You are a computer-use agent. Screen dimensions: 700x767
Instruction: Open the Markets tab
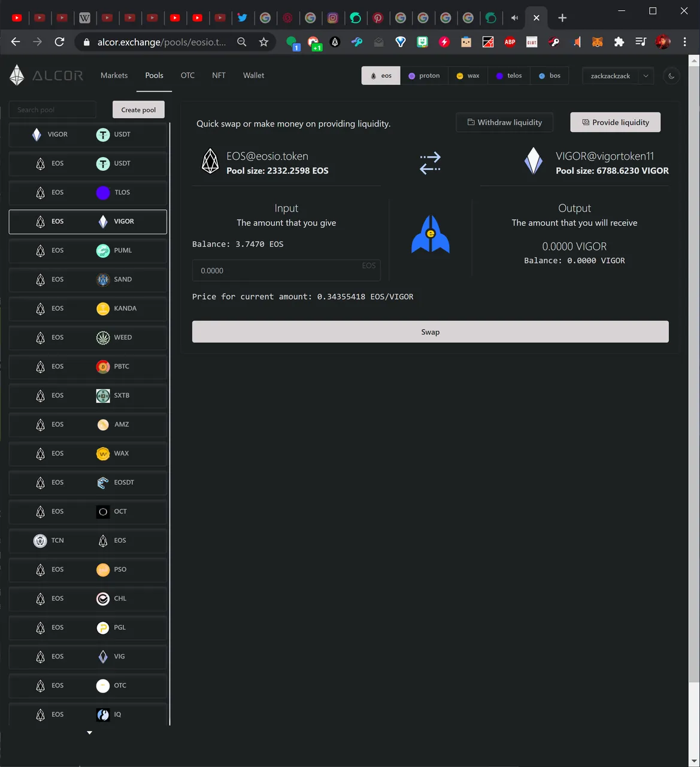point(114,76)
